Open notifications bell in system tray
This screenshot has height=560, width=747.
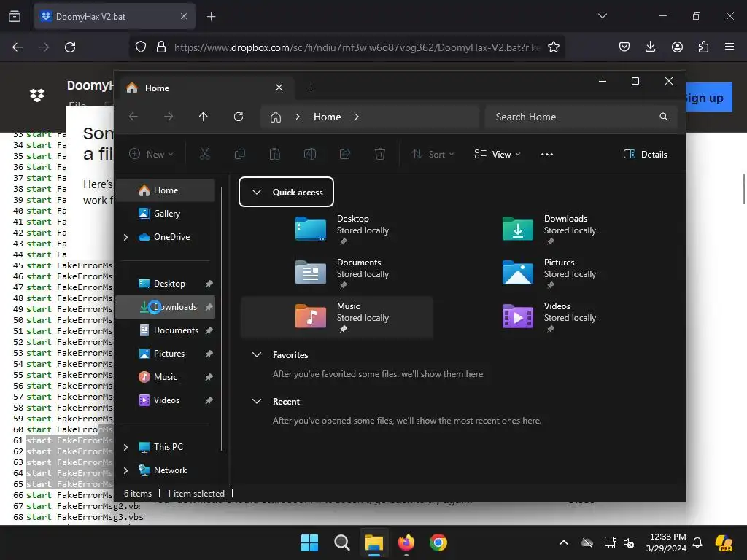[697, 542]
